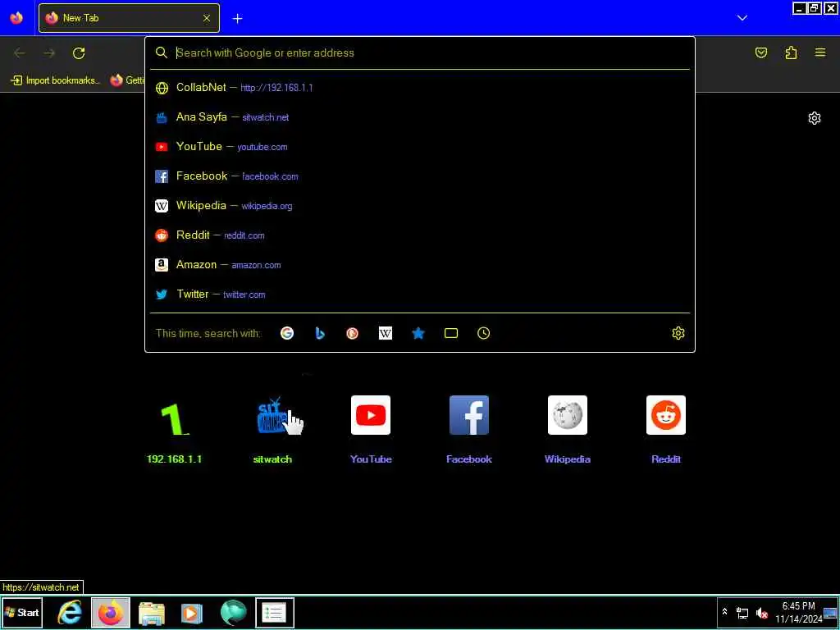Search history using the clock icon
The height and width of the screenshot is (630, 840).
click(x=484, y=333)
